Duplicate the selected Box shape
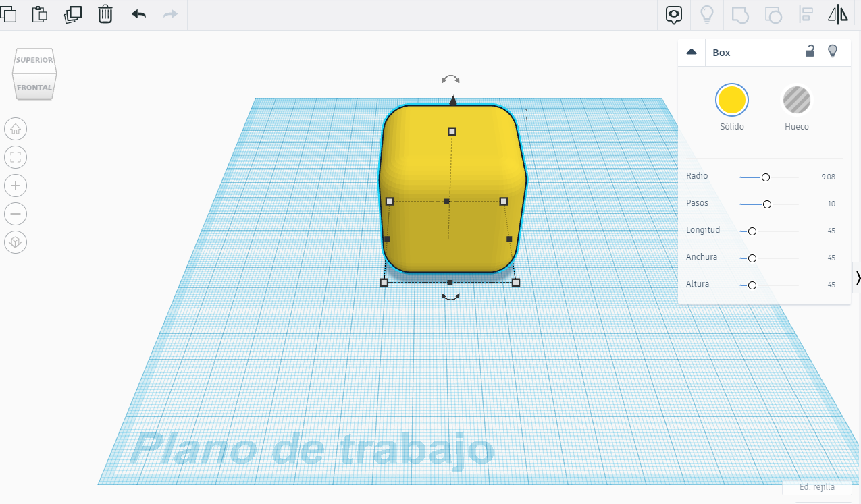Viewport: 861px width, 504px height. tap(73, 13)
